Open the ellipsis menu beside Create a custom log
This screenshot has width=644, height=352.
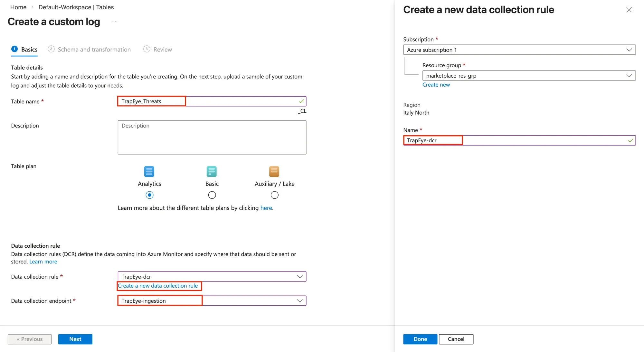[x=114, y=22]
